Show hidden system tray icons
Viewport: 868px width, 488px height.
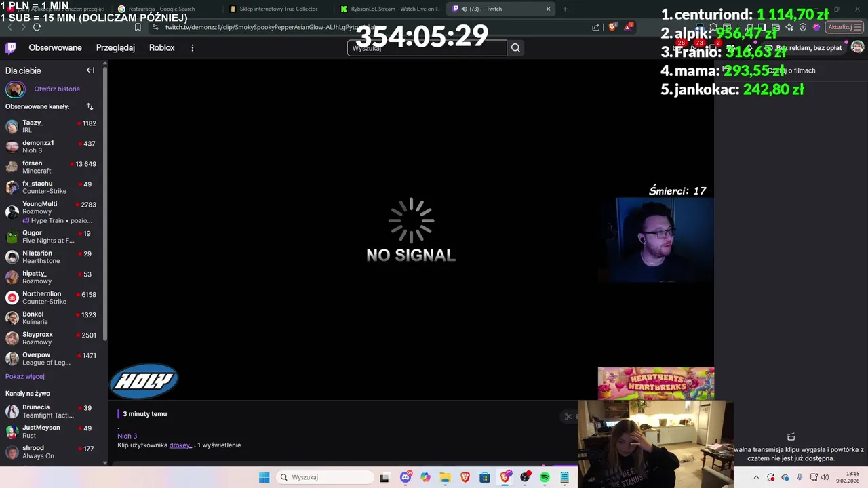point(756,477)
